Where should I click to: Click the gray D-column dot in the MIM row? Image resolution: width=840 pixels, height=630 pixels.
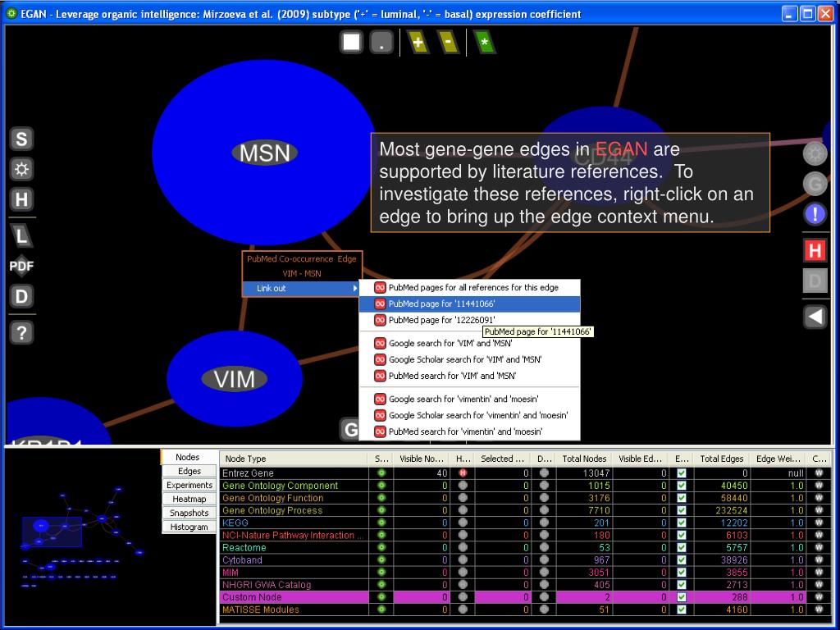click(x=545, y=572)
